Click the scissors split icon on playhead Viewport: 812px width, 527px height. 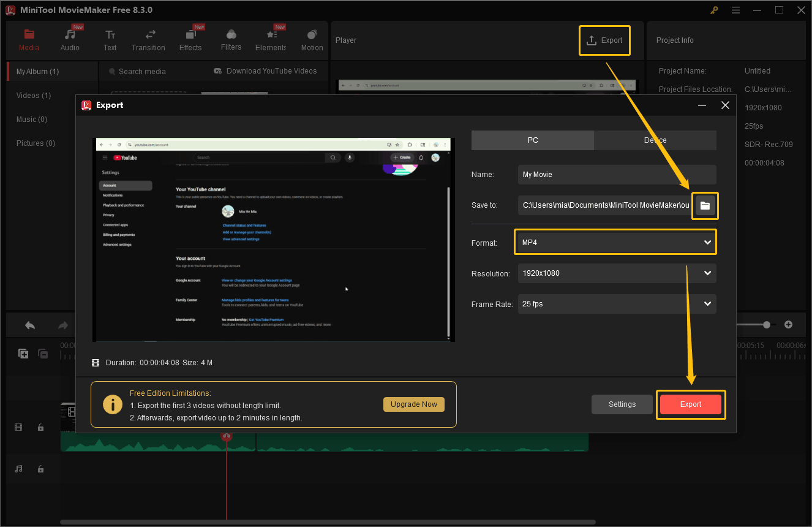click(227, 436)
